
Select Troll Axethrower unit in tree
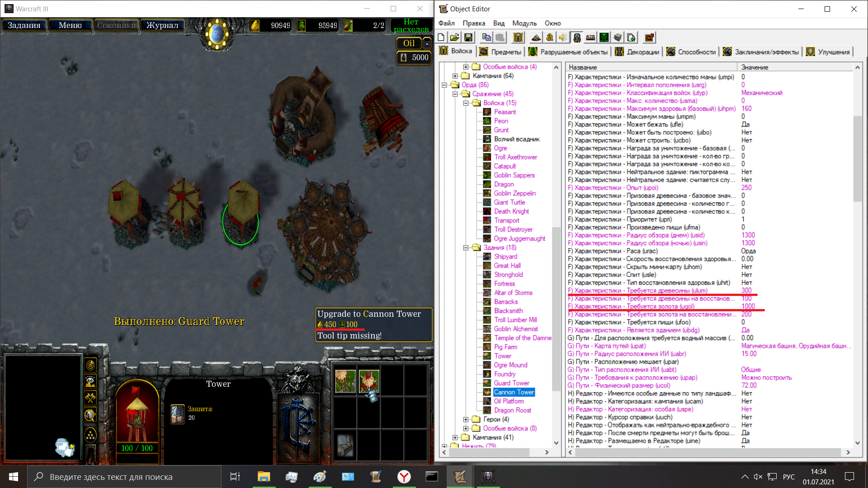click(x=515, y=157)
